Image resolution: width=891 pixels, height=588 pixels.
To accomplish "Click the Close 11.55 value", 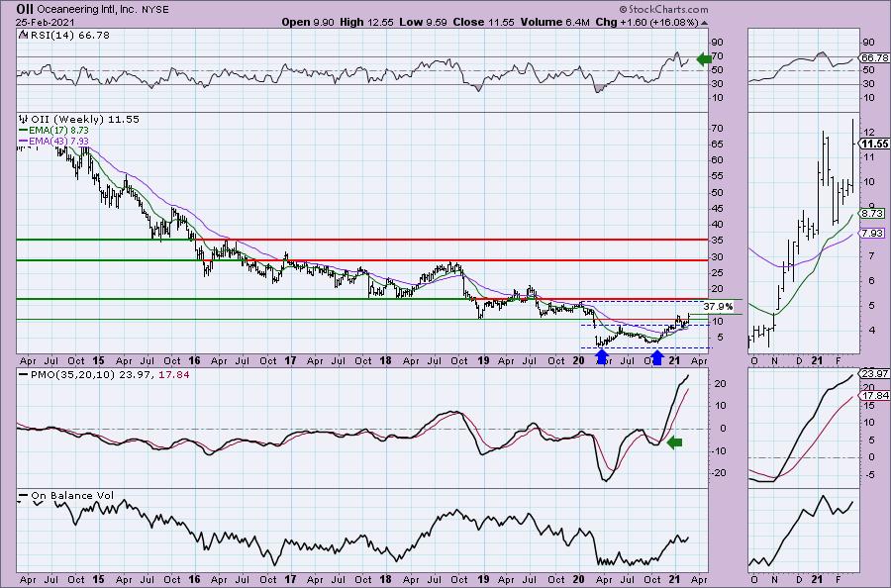I will point(483,22).
